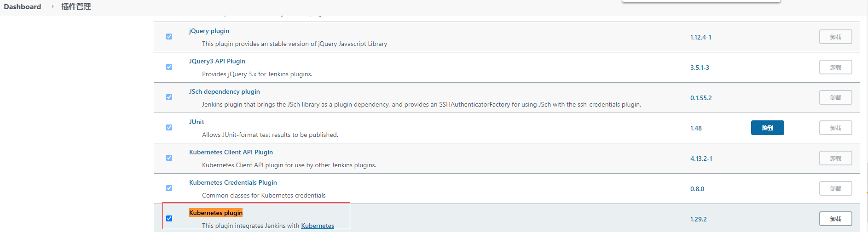The image size is (868, 232).
Task: Click the jQuery Javascript Library description text
Action: tap(295, 44)
